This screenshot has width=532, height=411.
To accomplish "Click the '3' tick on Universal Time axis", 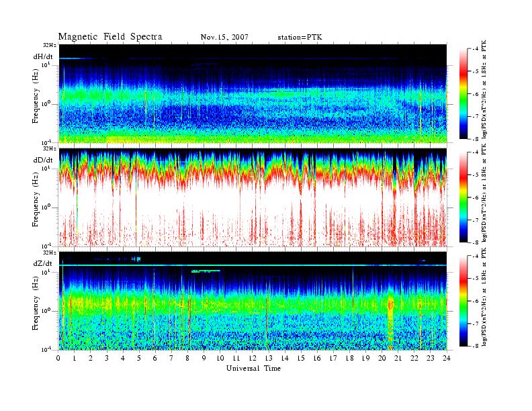I will coord(107,358).
